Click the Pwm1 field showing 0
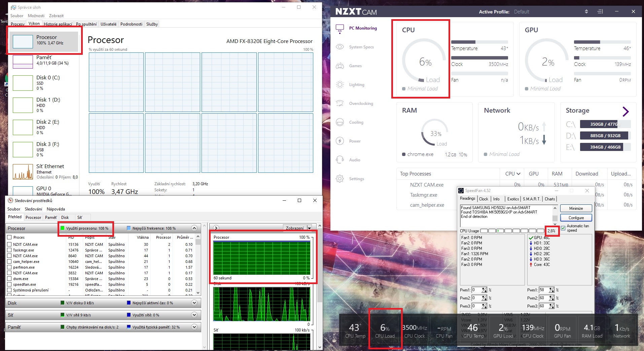 point(476,290)
